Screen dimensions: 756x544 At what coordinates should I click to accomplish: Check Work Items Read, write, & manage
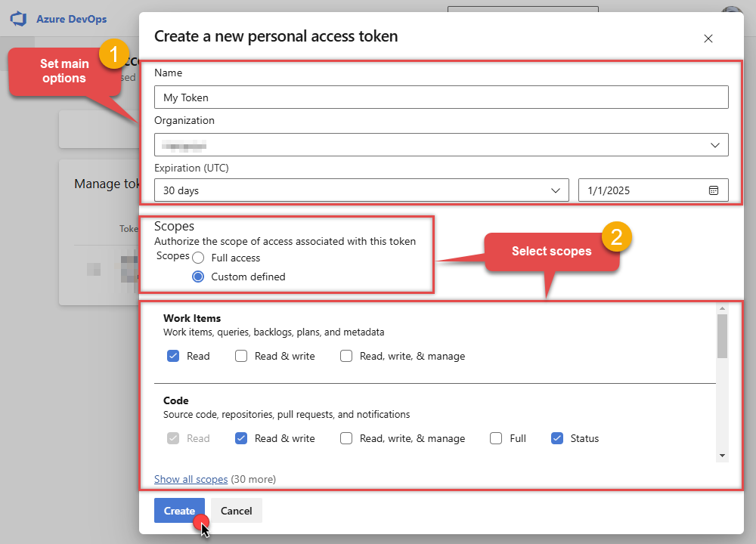click(x=346, y=356)
